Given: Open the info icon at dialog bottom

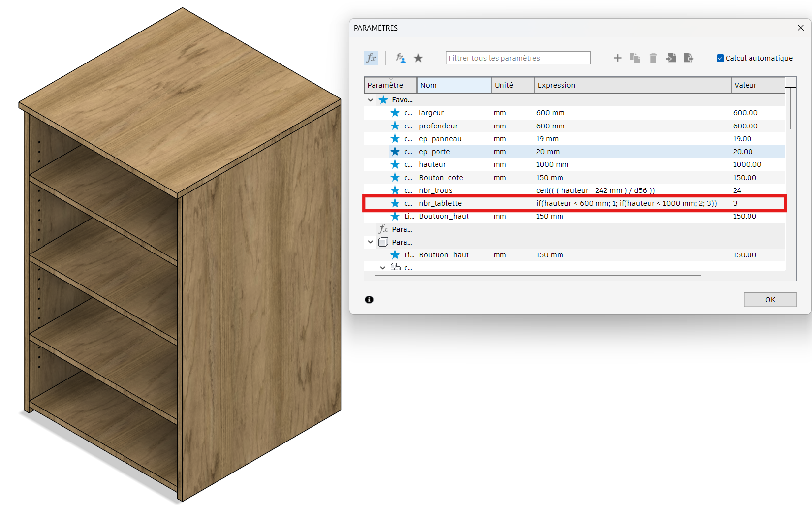Looking at the screenshot, I should coord(369,300).
